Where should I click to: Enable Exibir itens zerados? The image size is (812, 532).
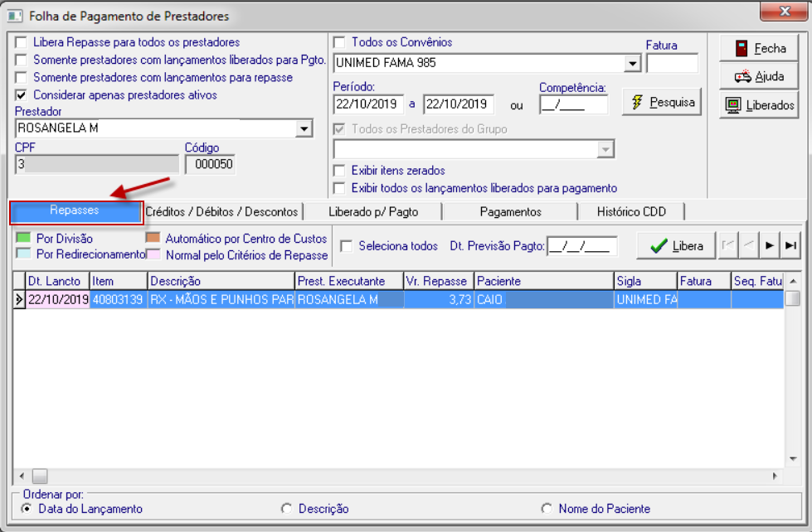click(339, 171)
